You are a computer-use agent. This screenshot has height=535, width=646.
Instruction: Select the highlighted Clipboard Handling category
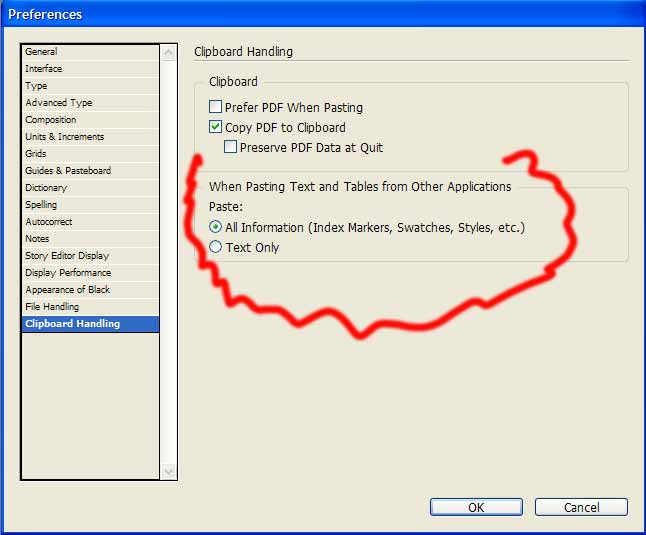click(90, 324)
